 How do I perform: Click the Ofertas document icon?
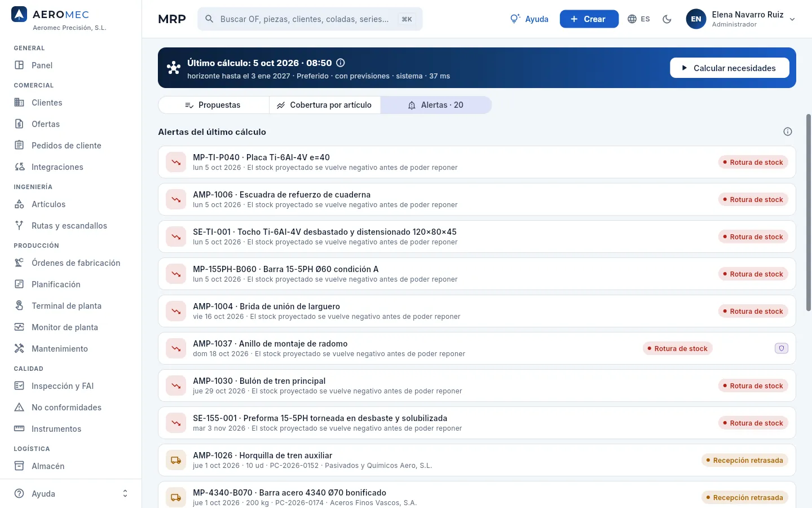[x=19, y=124]
